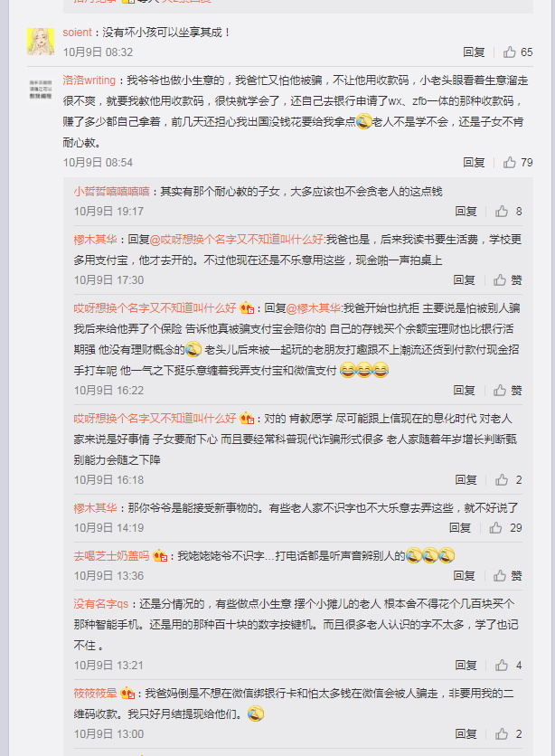Like 去喝芝士奶盖吗's reply
The height and width of the screenshot is (756, 555).
click(507, 576)
